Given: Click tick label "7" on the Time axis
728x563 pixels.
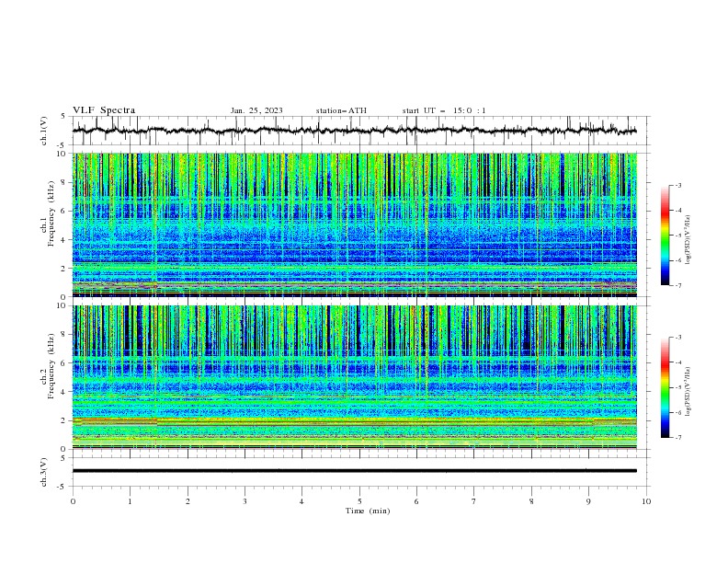Looking at the screenshot, I should tap(474, 501).
